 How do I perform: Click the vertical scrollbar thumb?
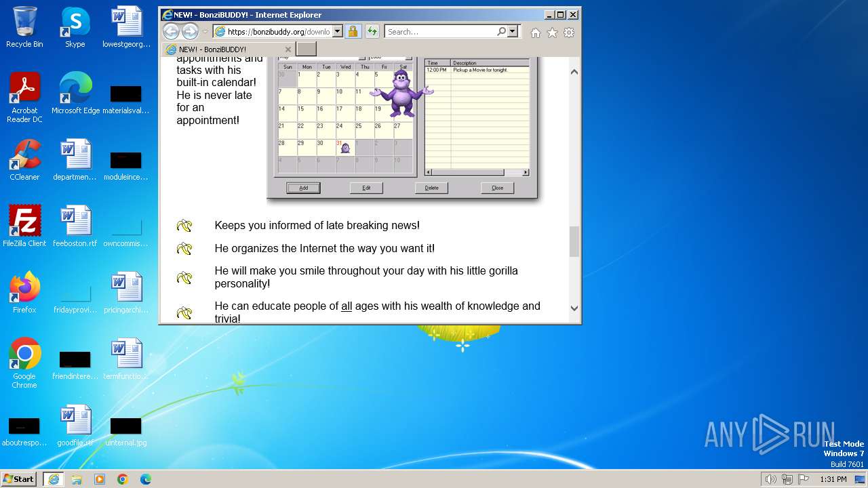click(574, 241)
